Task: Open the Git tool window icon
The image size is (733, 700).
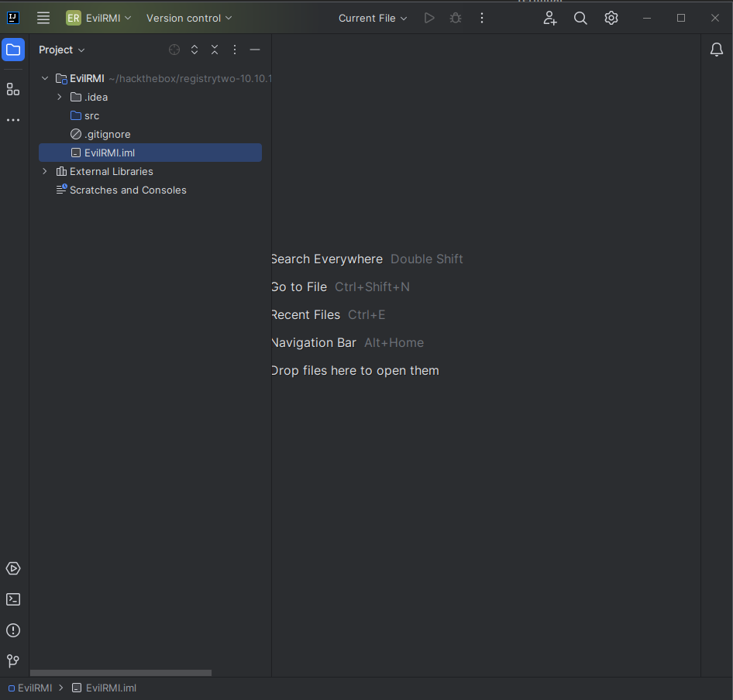Action: [x=13, y=661]
